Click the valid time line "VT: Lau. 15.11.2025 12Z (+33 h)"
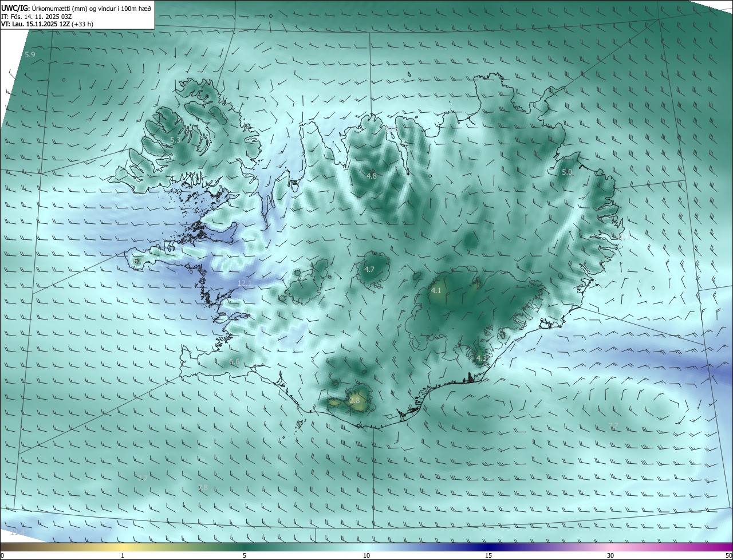 pos(47,24)
